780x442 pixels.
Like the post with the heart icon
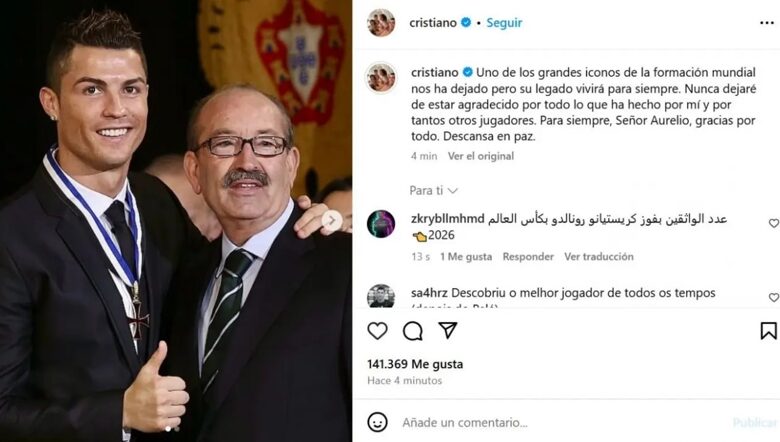pos(377,331)
